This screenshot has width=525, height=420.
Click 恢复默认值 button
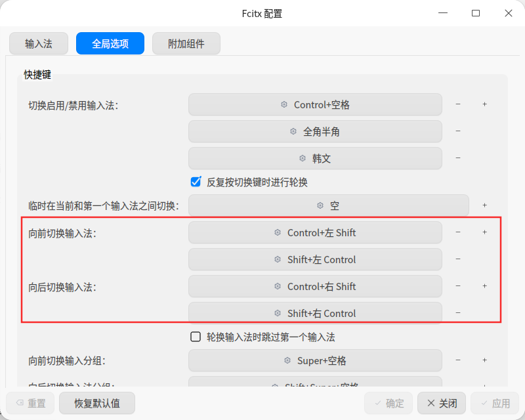(x=97, y=403)
